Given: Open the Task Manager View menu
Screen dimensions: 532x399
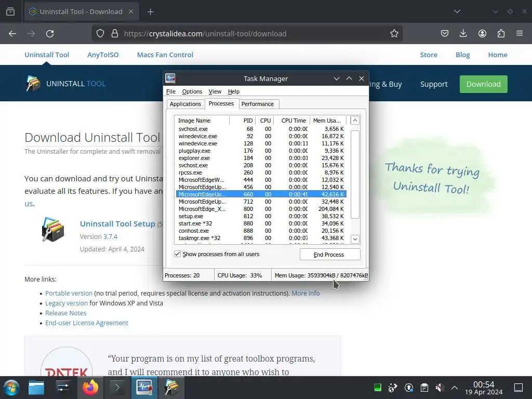Looking at the screenshot, I should coord(215,91).
